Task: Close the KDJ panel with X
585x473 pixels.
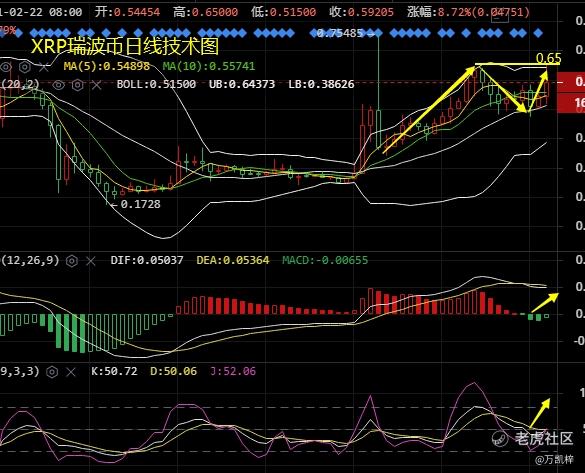Action: (x=71, y=372)
